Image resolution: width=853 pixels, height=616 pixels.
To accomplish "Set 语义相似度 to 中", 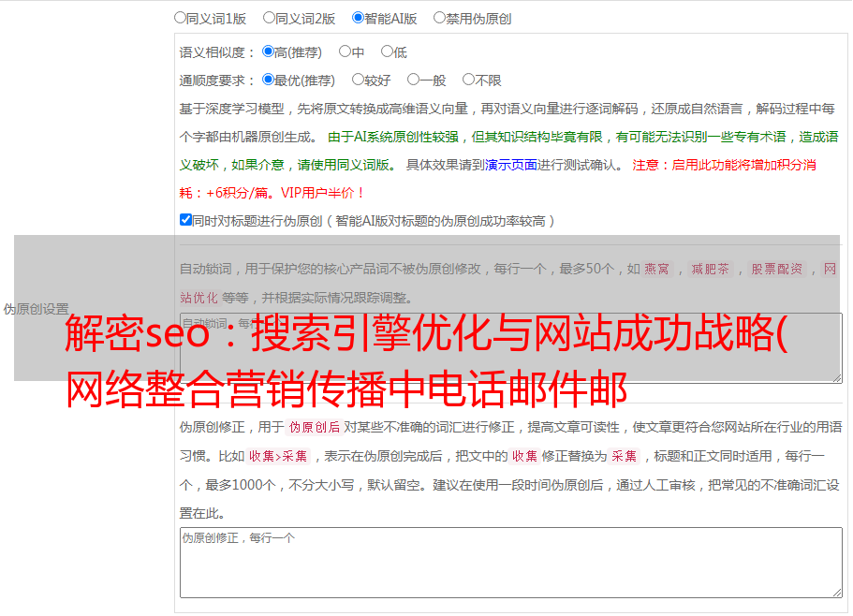I will pos(345,51).
